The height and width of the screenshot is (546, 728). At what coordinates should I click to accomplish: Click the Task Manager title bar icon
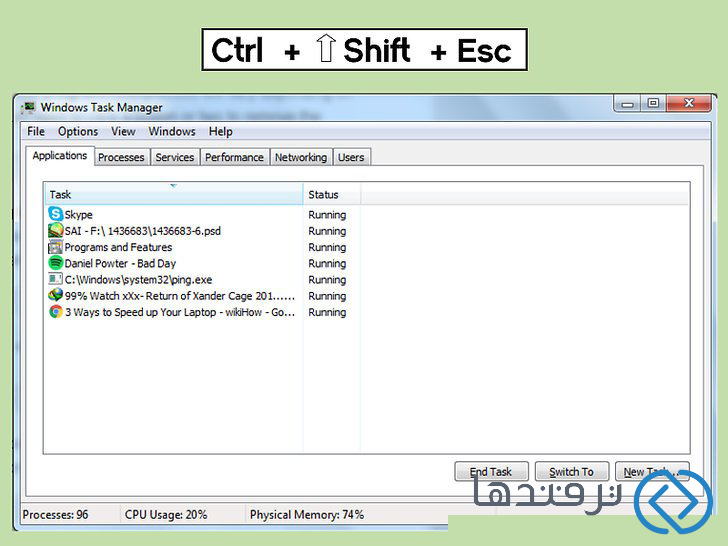point(28,107)
